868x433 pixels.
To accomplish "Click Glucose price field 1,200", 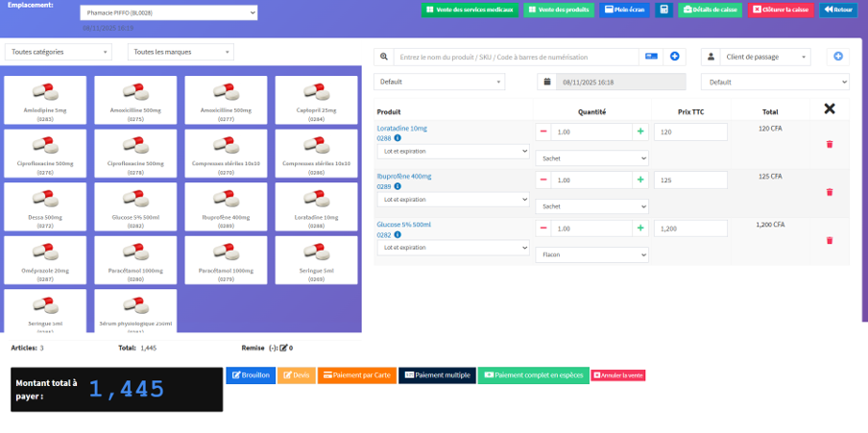I will (691, 229).
